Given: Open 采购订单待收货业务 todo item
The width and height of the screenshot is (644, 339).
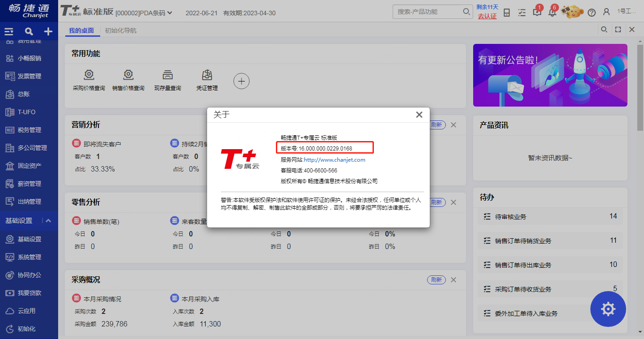Looking at the screenshot, I should tap(550, 289).
